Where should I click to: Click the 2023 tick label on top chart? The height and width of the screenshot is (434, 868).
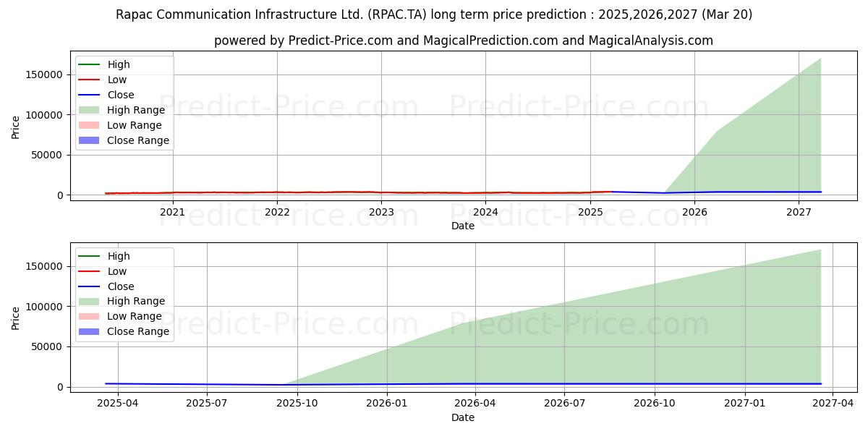[x=381, y=212]
